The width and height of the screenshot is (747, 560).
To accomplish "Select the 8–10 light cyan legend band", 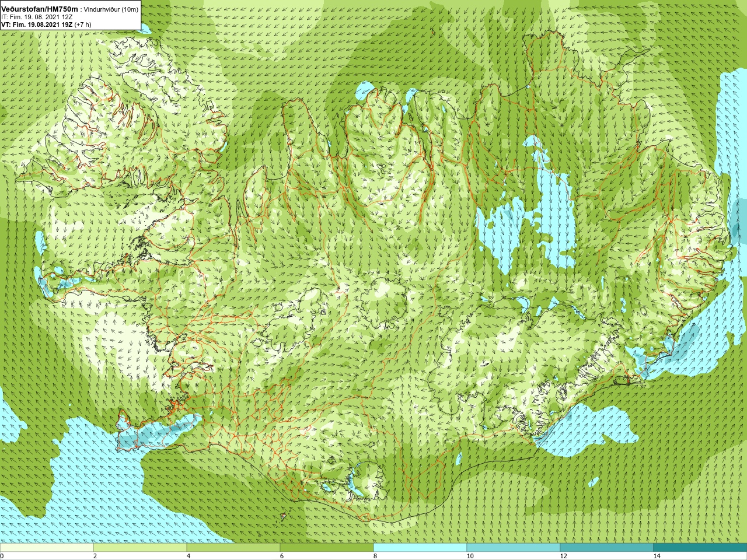I will (x=420, y=548).
